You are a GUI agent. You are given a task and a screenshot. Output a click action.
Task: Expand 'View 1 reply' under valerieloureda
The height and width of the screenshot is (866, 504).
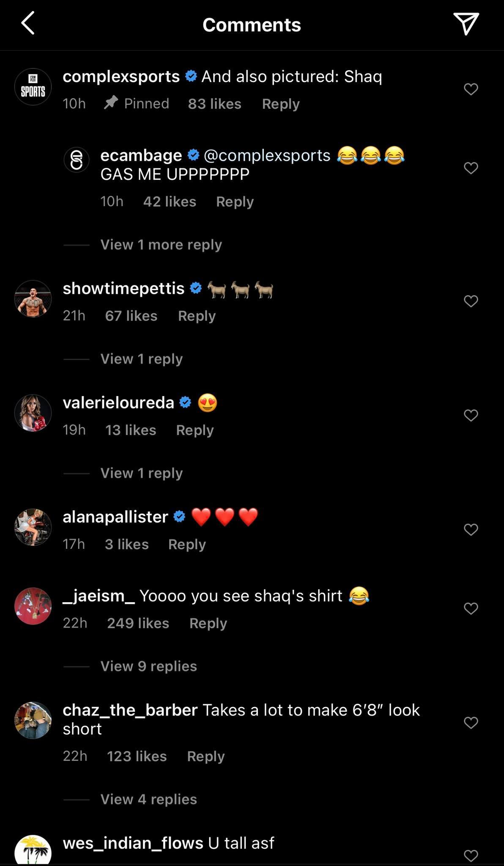point(142,473)
